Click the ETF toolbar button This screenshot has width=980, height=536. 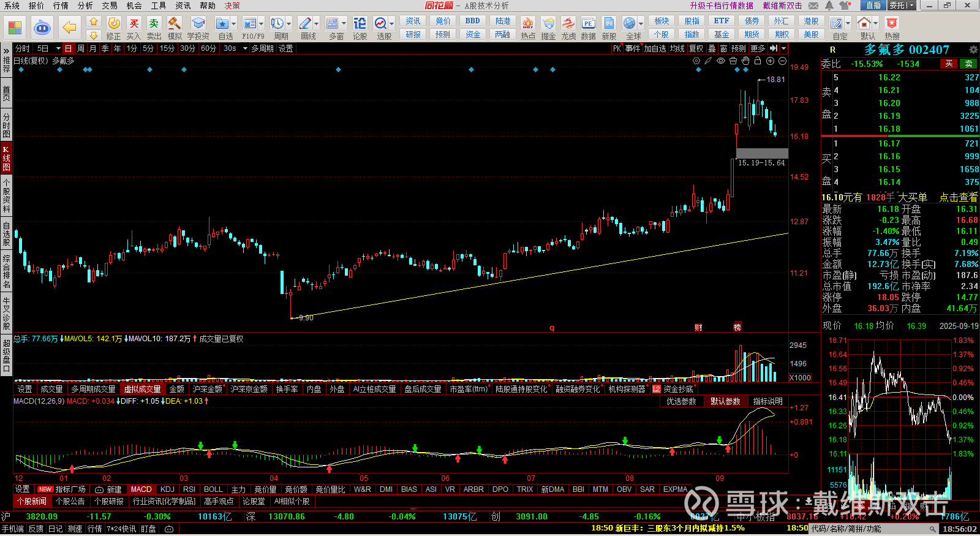pyautogui.click(x=722, y=21)
